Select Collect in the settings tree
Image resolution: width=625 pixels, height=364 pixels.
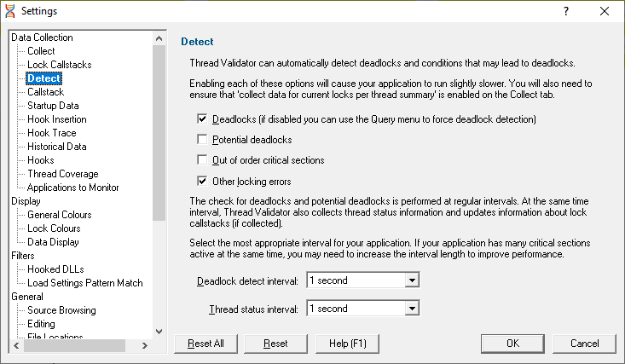click(41, 51)
